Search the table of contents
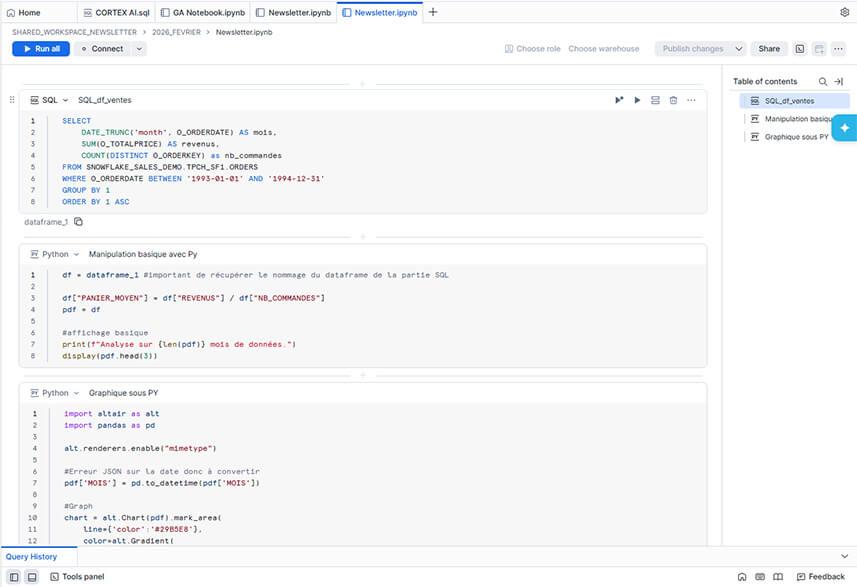 pos(822,82)
